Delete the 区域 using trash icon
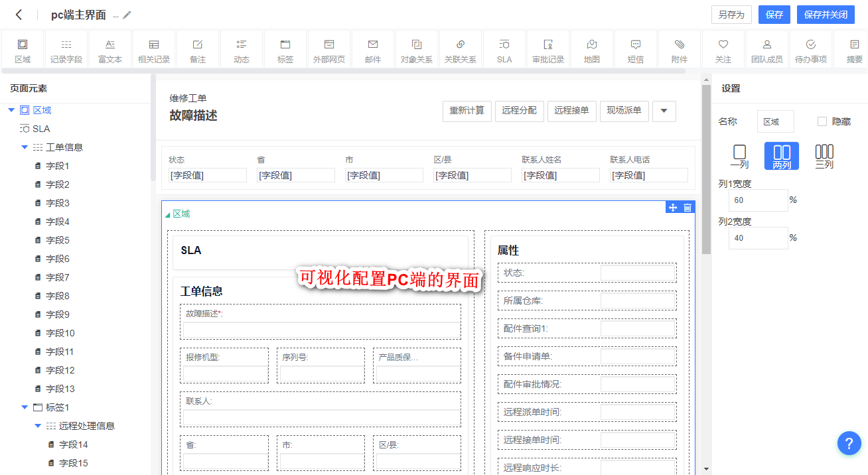This screenshot has width=868, height=475. click(687, 208)
